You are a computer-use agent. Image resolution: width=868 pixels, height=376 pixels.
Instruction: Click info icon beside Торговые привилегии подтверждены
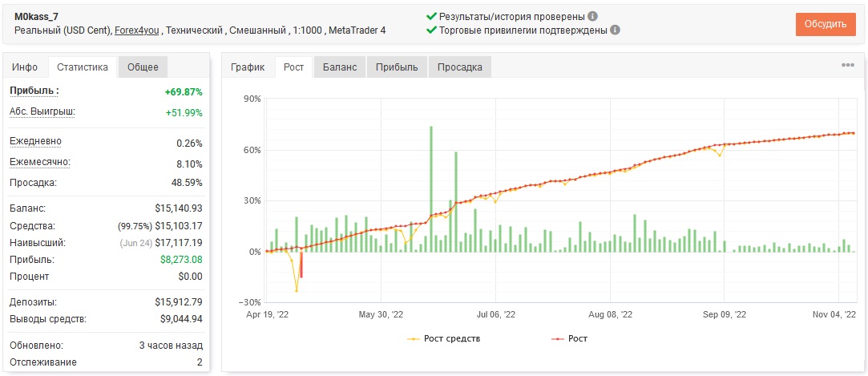pos(615,30)
